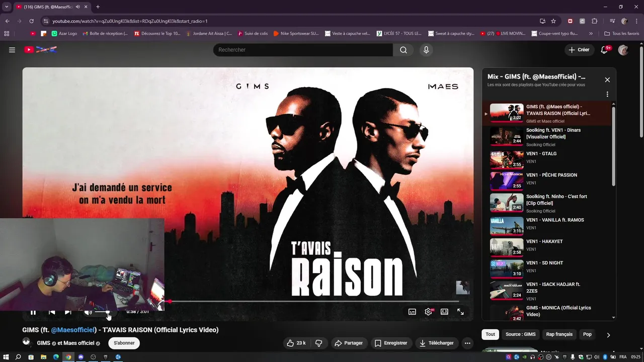Viewport: 644px width, 362px height.
Task: Select the Pop filter chip
Action: (x=587, y=334)
